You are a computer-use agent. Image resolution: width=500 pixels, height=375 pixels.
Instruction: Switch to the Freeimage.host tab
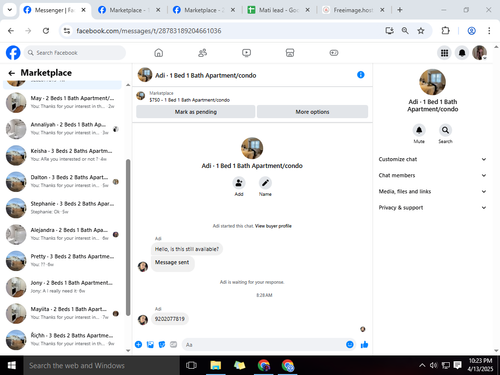pyautogui.click(x=353, y=10)
